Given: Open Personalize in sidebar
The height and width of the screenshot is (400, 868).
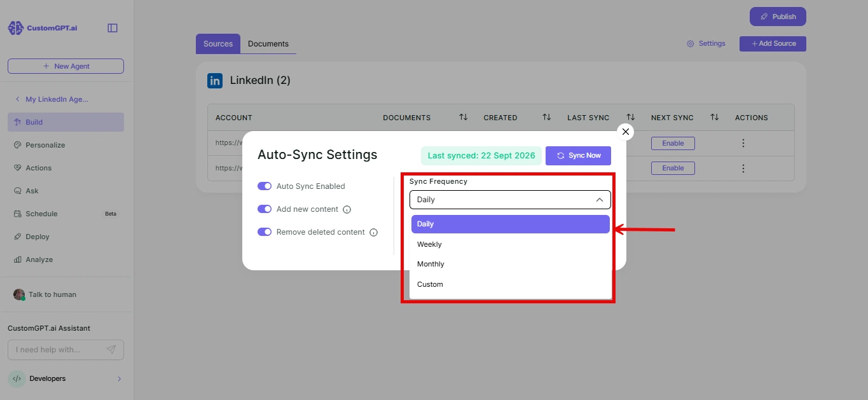Looking at the screenshot, I should 65,145.
